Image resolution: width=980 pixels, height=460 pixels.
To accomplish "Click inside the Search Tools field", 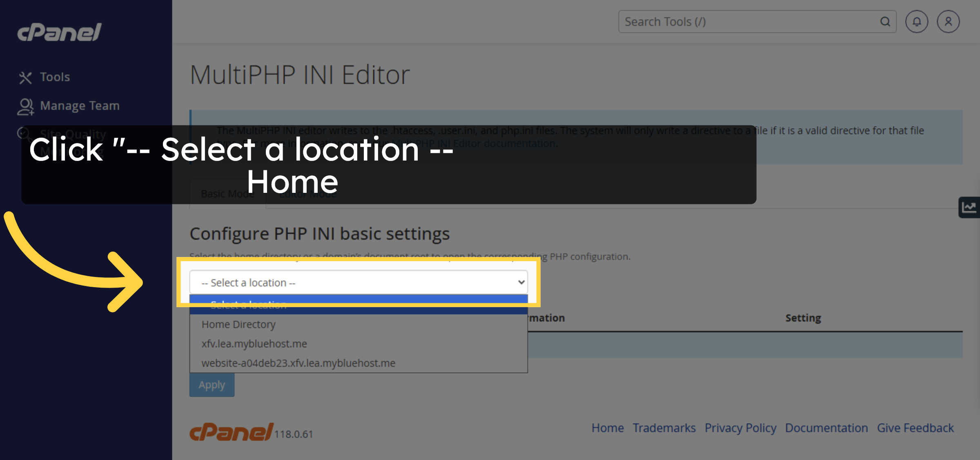I will point(735,21).
